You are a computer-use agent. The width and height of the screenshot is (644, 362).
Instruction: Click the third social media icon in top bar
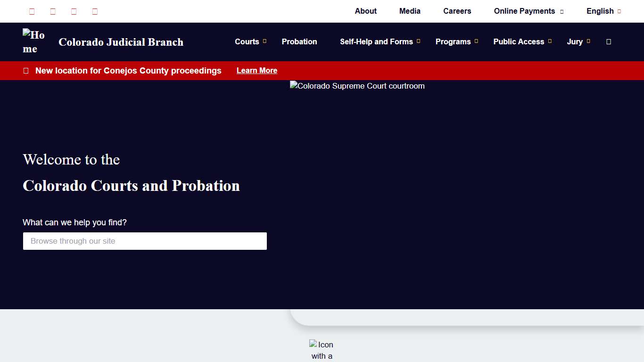(74, 11)
